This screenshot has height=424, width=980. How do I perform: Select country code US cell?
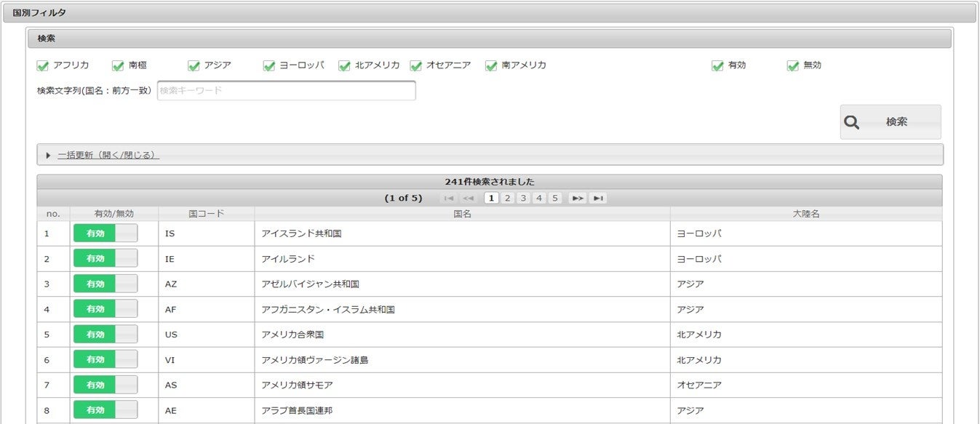(207, 335)
